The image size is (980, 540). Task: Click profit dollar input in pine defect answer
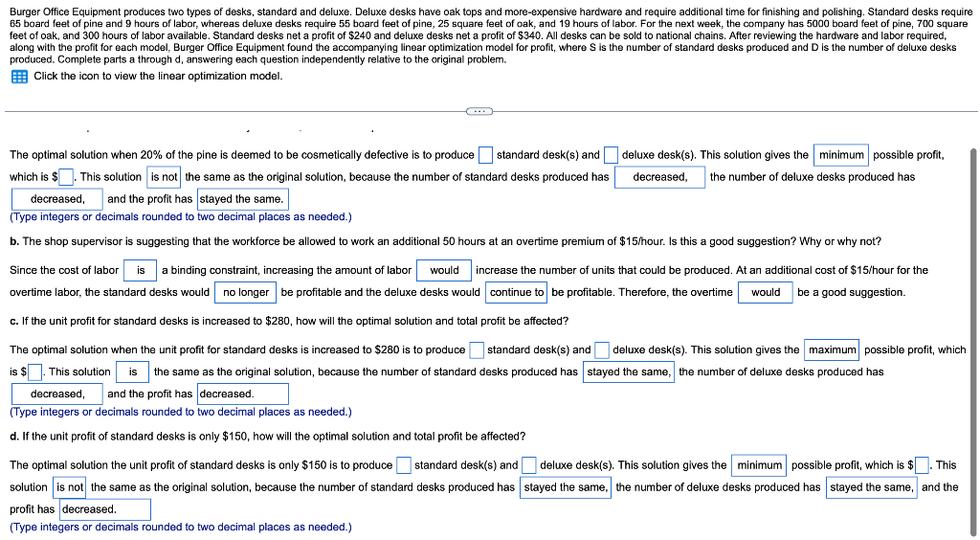(66, 177)
